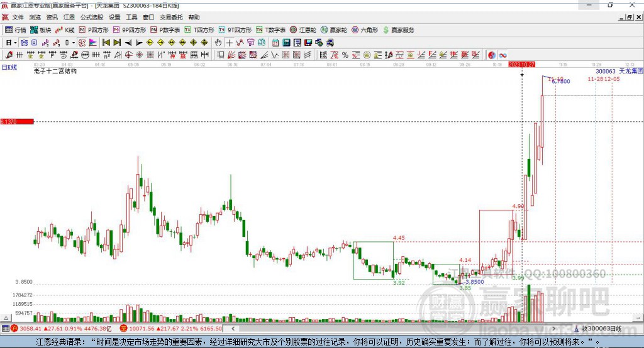Jump to first bar with skip-back arrow
Image resolution: width=644 pixels, height=348 pixels.
[106, 43]
